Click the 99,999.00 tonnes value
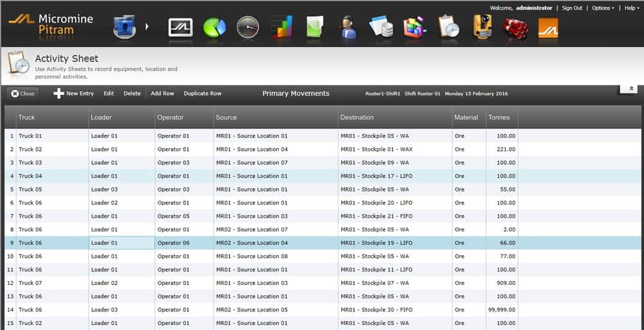Viewport: 644px width, 330px height. pyautogui.click(x=502, y=310)
